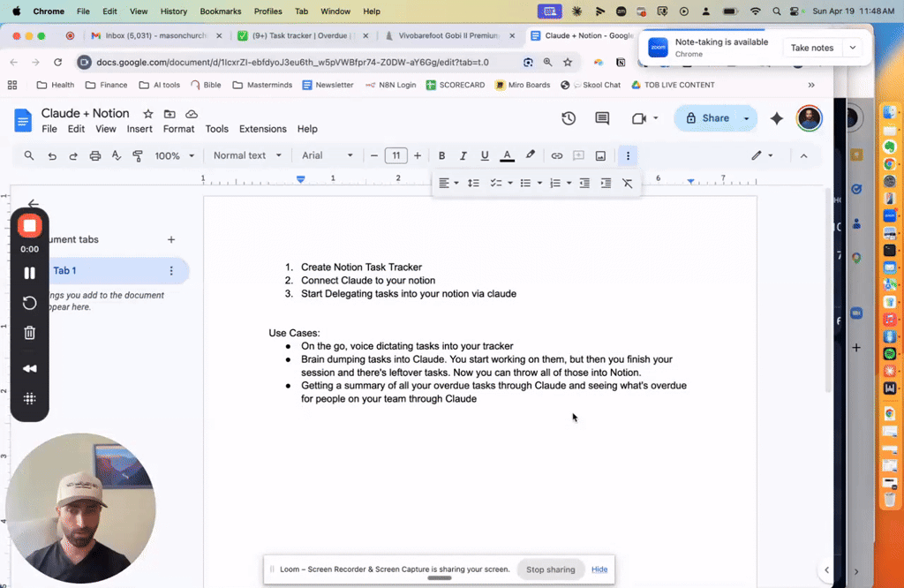Viewport: 904px width, 588px height.
Task: Add a new document tab with plus
Action: pos(171,240)
